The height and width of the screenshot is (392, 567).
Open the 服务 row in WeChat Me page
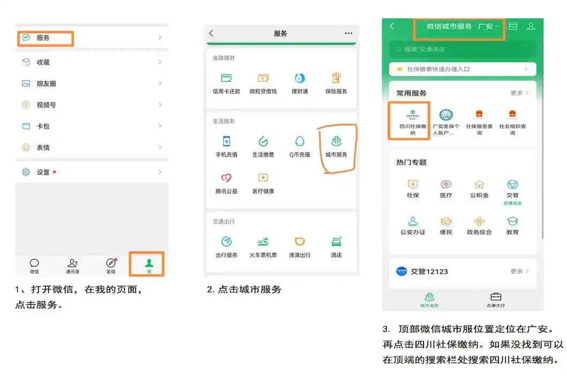[x=92, y=38]
